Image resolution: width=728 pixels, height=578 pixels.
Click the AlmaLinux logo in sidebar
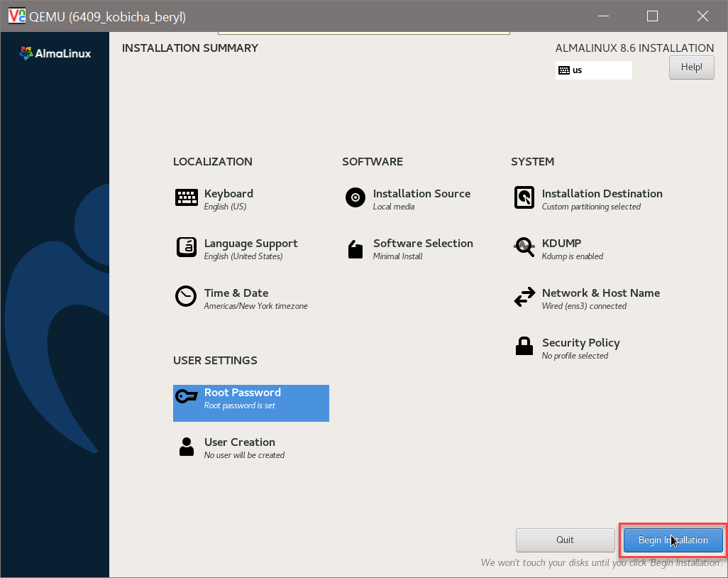click(55, 53)
